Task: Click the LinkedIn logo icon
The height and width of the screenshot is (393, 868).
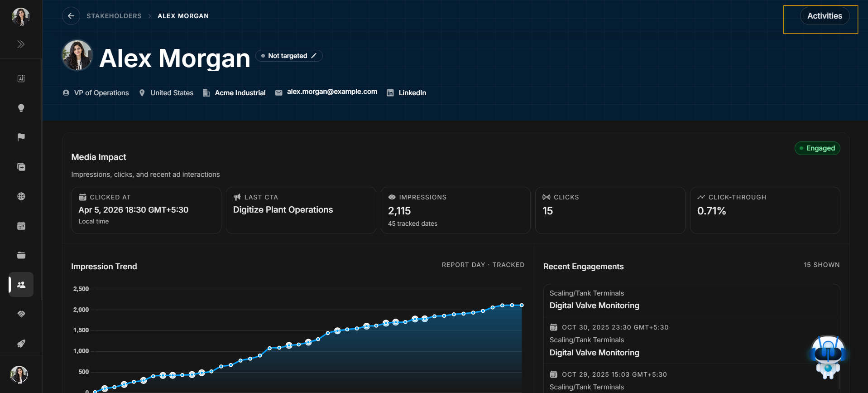Action: pyautogui.click(x=390, y=93)
